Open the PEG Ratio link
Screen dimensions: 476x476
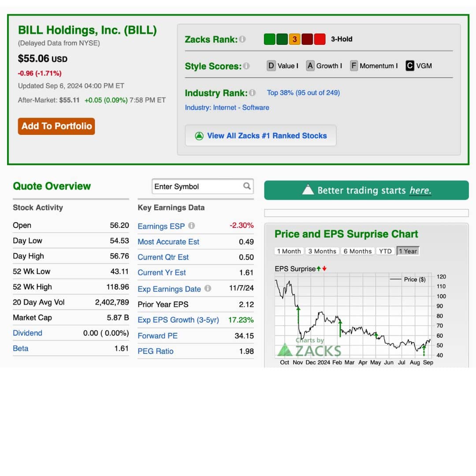click(x=156, y=351)
